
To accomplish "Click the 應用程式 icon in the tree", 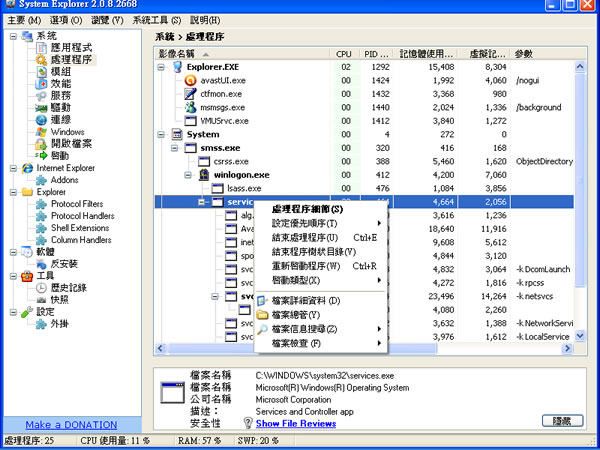I will [41, 48].
